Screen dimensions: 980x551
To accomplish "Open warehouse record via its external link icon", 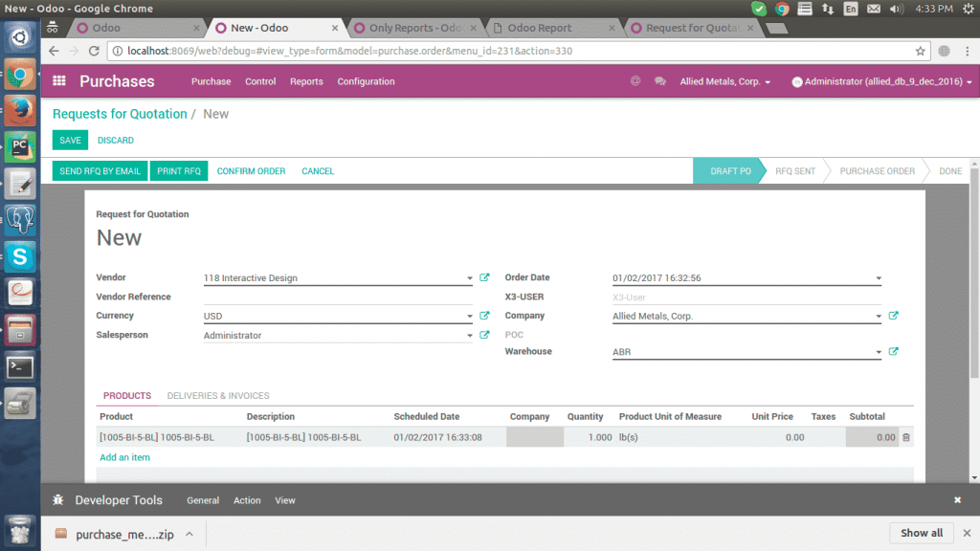I will [894, 351].
